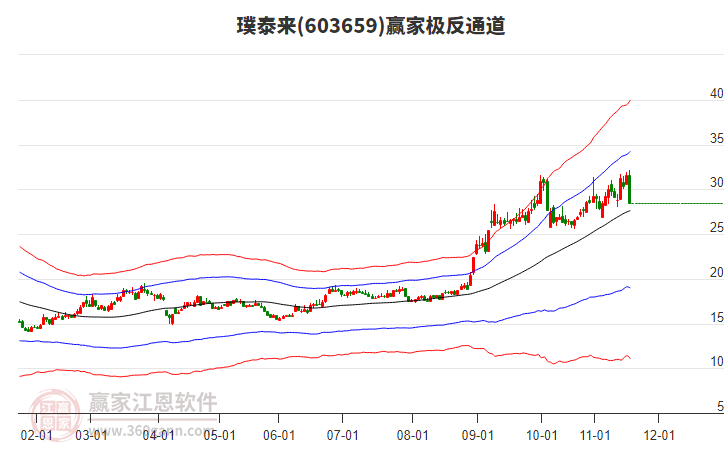Click the price axis value 15

tap(717, 318)
